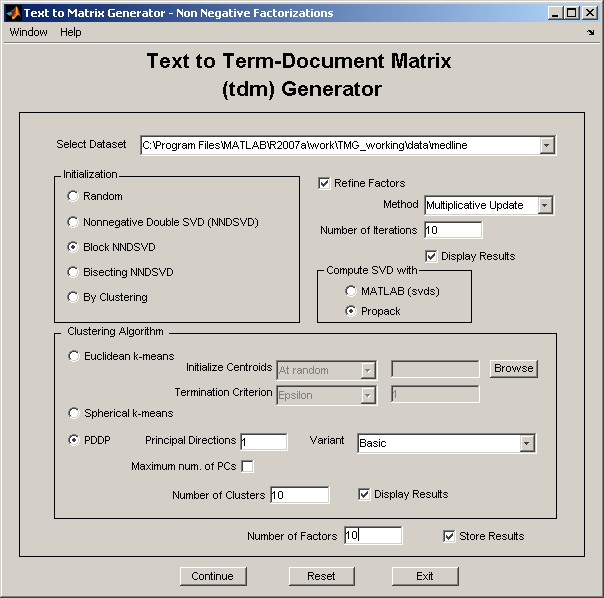The image size is (604, 598).
Task: Click the Number of Iterations field
Action: [453, 230]
